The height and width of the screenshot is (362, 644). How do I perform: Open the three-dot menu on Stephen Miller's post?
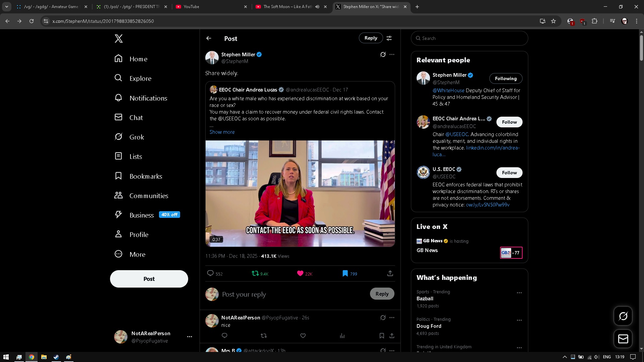pyautogui.click(x=392, y=54)
